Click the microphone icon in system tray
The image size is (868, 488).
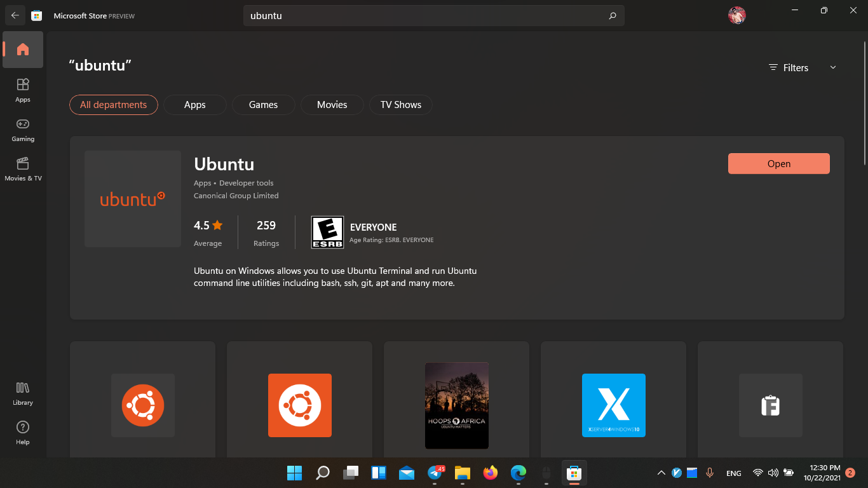(710, 473)
